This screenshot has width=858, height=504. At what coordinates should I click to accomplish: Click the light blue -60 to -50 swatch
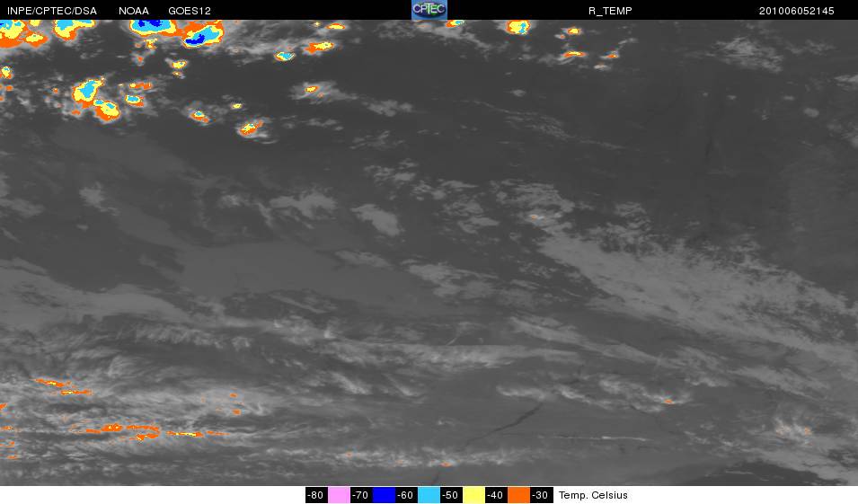pyautogui.click(x=429, y=495)
